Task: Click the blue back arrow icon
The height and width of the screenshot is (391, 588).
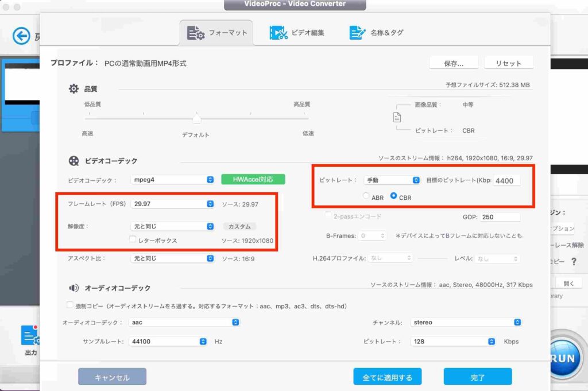Action: click(21, 36)
